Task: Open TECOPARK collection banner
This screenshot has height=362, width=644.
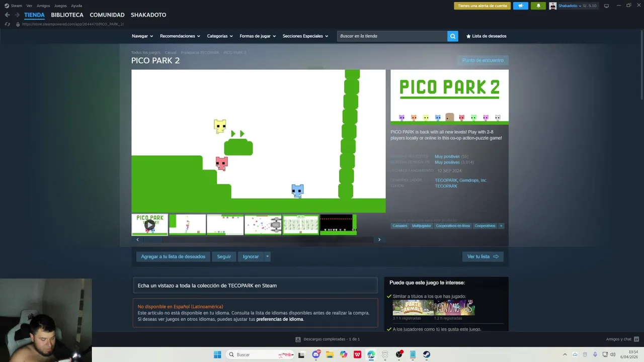Action: 255,286
